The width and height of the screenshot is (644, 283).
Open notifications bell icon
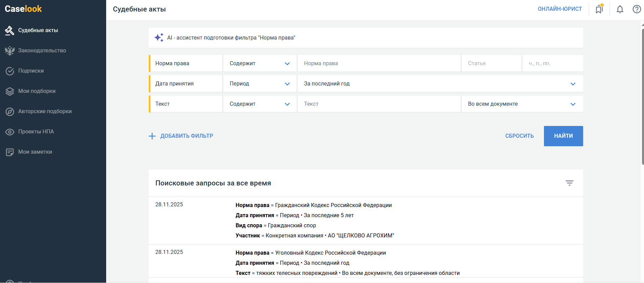point(620,9)
